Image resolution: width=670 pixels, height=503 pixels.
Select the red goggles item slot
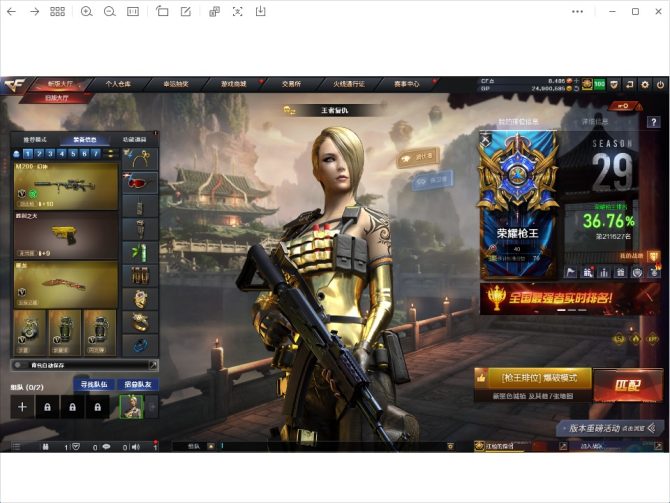pyautogui.click(x=140, y=182)
